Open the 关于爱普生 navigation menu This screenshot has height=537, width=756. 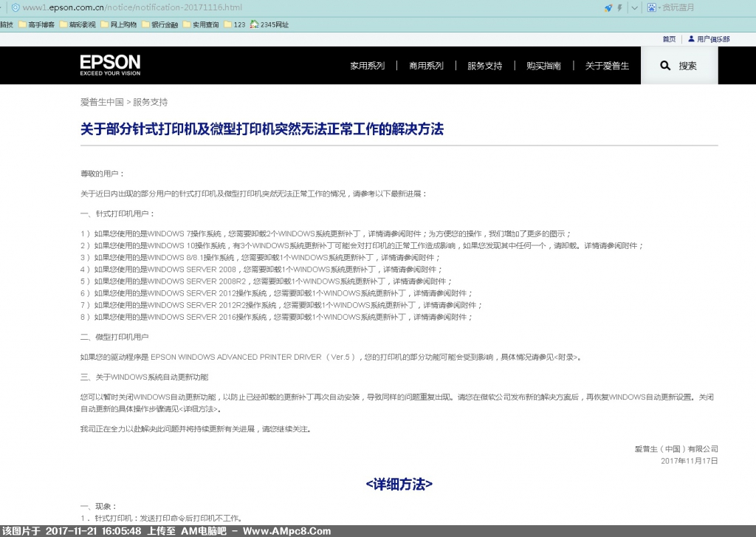click(x=607, y=66)
